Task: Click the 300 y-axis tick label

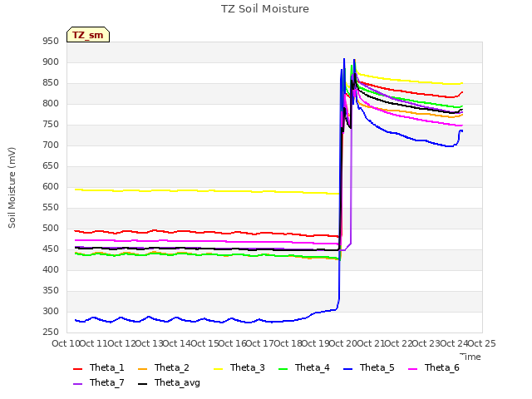Action: (x=51, y=311)
